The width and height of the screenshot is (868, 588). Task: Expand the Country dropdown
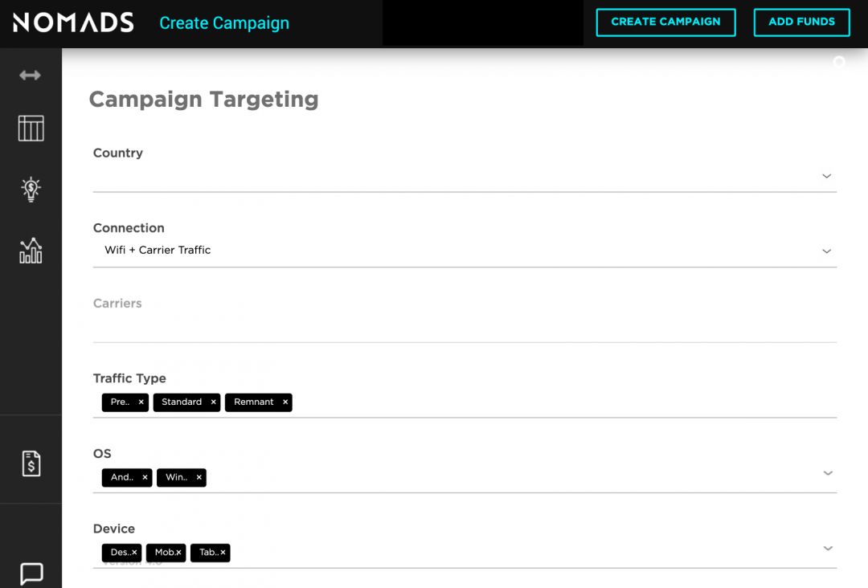coord(826,176)
